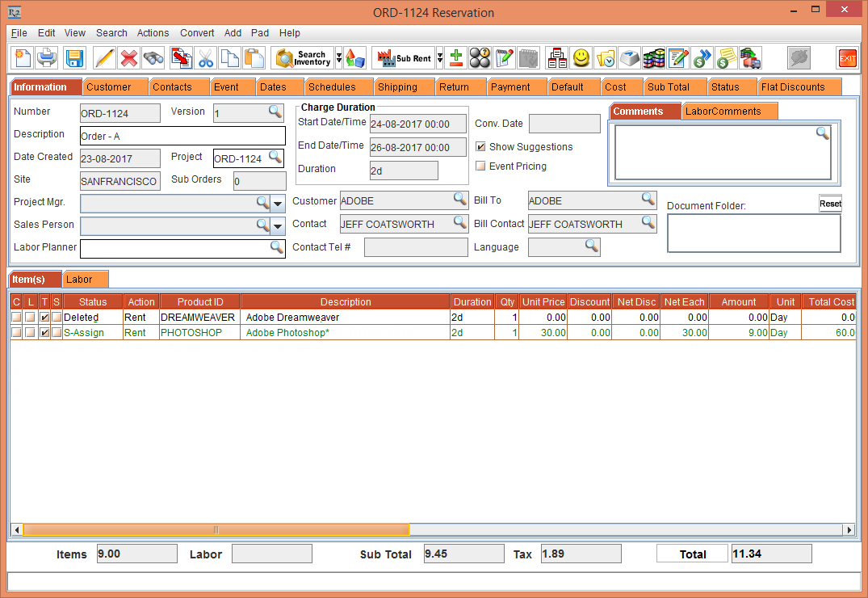Image resolution: width=868 pixels, height=598 pixels.
Task: Click the Reset button for Document Folder
Action: (x=830, y=204)
